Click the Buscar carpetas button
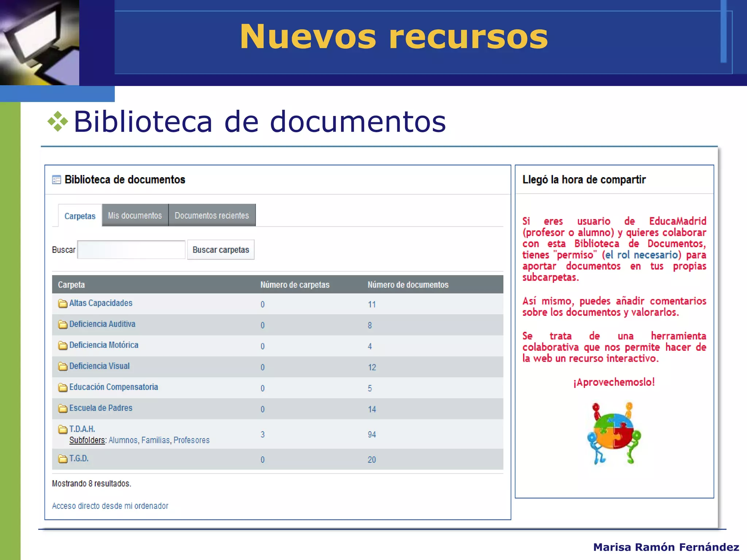This screenshot has height=560, width=747. pyautogui.click(x=221, y=250)
